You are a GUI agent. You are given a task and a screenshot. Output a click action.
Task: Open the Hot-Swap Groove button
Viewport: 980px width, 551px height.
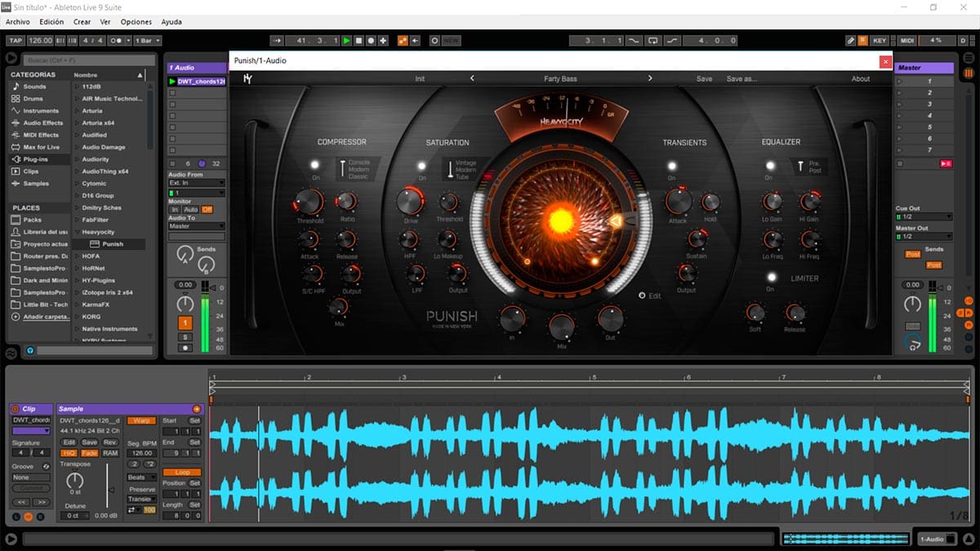(47, 466)
